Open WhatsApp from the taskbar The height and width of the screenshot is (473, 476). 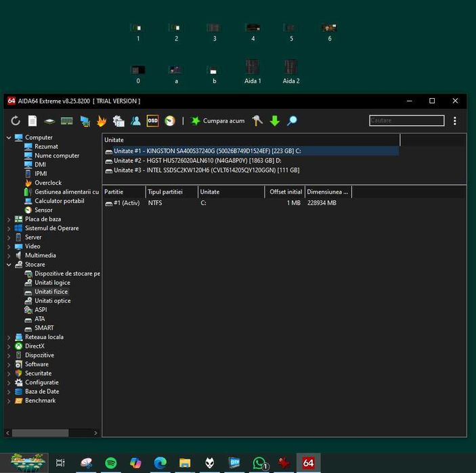[x=259, y=463]
